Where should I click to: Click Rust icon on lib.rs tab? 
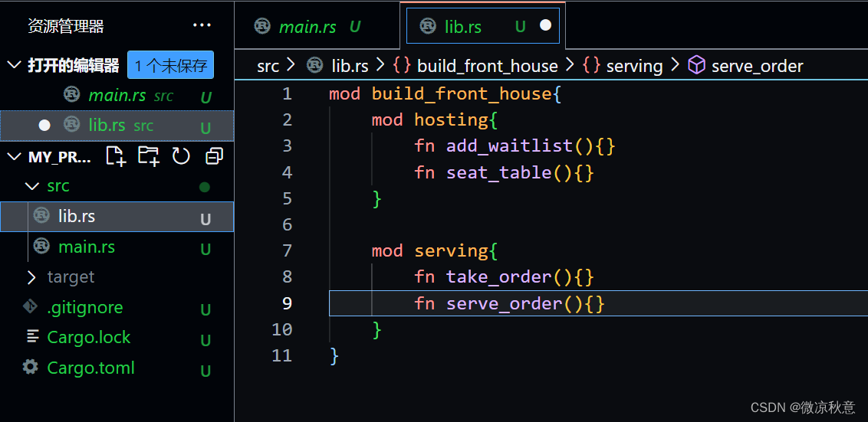click(x=428, y=26)
